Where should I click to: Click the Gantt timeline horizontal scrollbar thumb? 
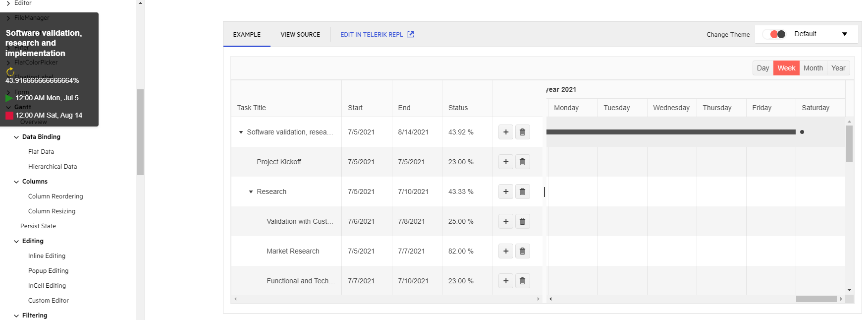[816, 299]
